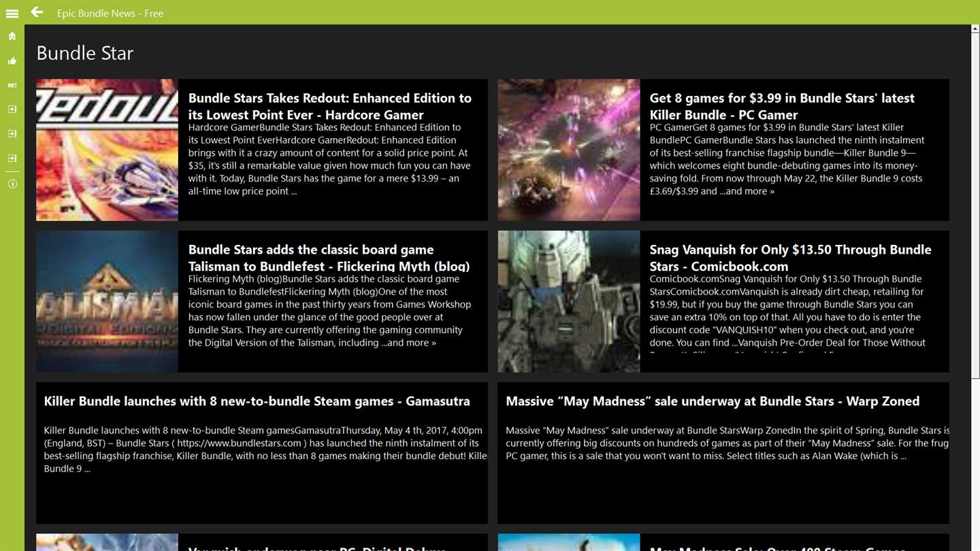Open the Talisman to Bundlefest headline
This screenshot has height=551, width=980.
(x=329, y=258)
